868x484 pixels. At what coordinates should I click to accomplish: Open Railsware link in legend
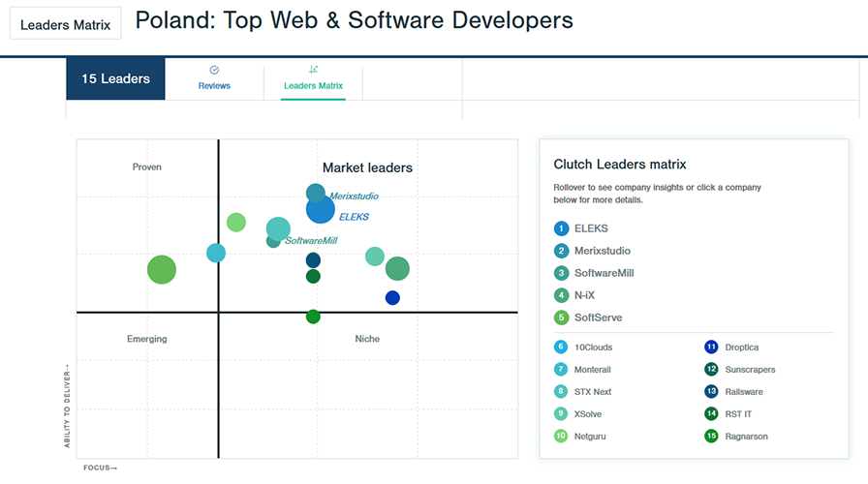[744, 392]
